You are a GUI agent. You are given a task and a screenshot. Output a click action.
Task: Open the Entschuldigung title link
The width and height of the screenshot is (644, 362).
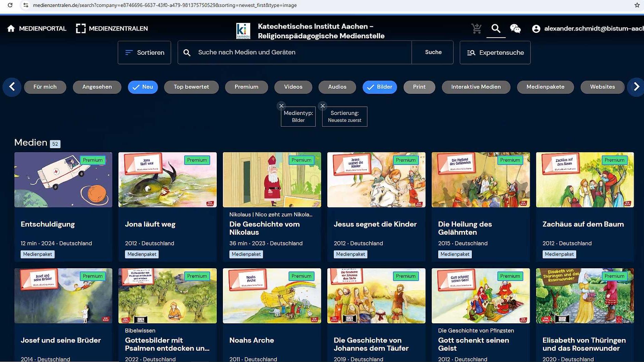(48, 224)
